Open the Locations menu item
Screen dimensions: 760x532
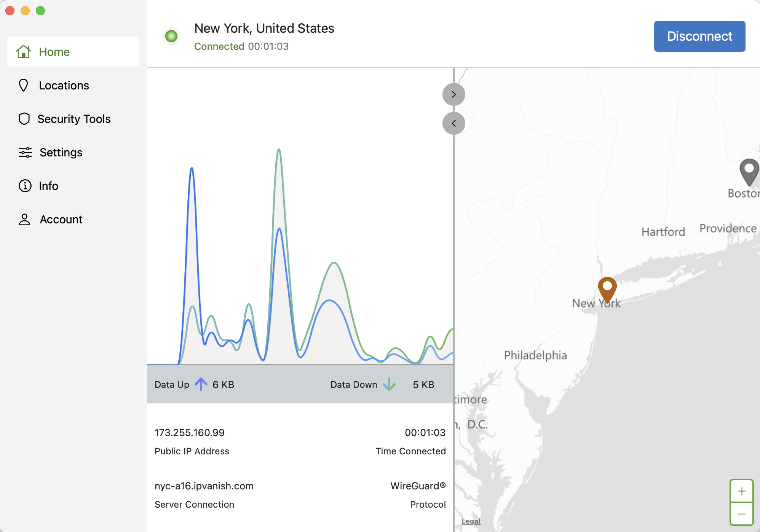[64, 85]
